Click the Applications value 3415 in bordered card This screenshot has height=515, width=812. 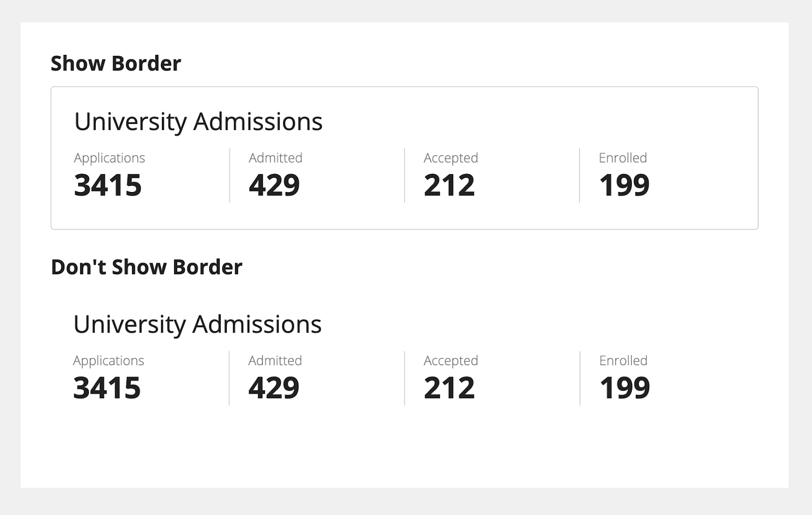pos(108,185)
